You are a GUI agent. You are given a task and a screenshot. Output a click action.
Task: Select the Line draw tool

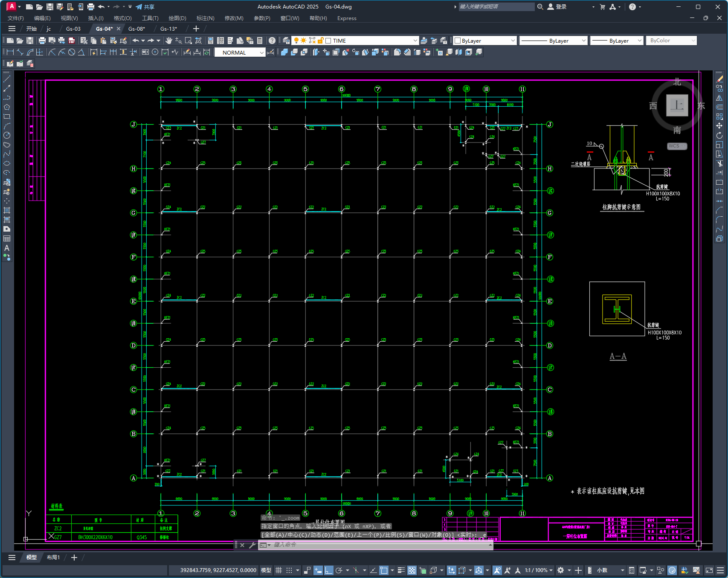coord(7,79)
